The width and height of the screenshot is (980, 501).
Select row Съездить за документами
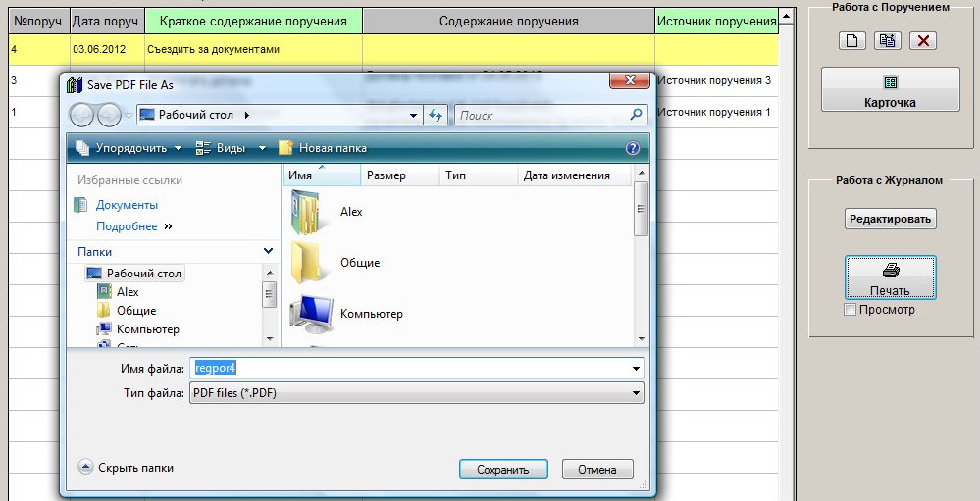pyautogui.click(x=393, y=49)
